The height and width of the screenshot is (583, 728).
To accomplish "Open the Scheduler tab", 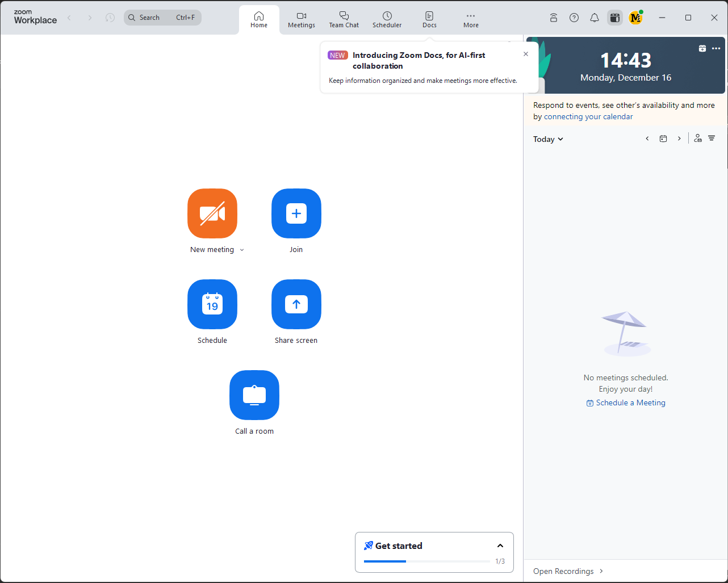I will click(x=387, y=20).
